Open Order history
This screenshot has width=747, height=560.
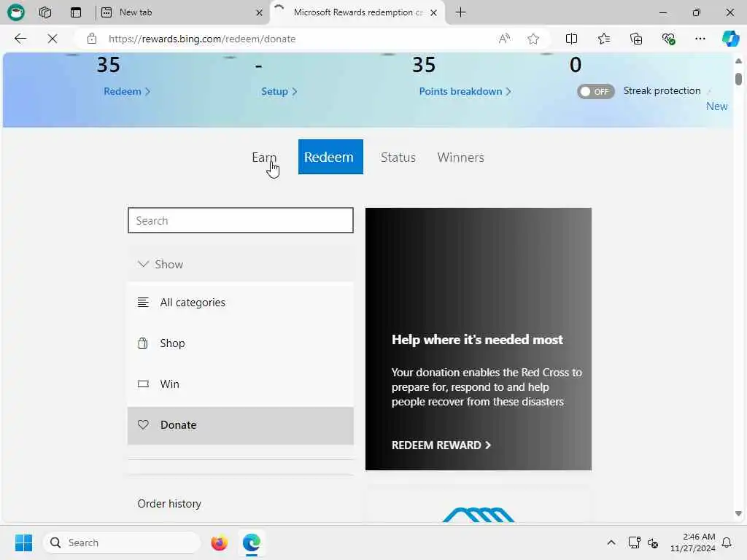tap(169, 504)
